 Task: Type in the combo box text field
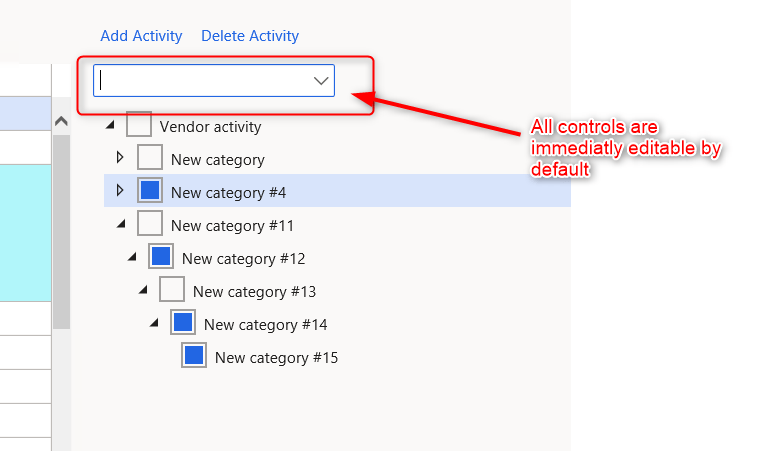pyautogui.click(x=200, y=81)
